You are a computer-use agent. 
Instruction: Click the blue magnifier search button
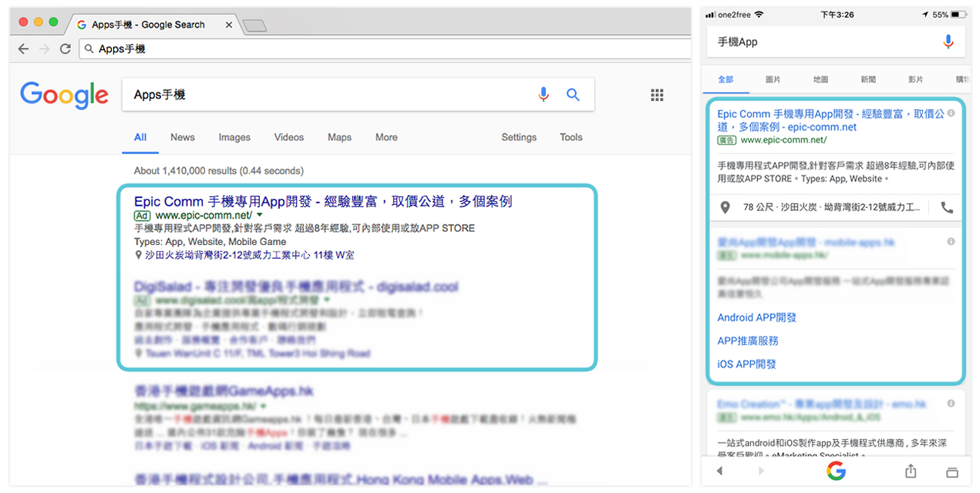point(573,95)
